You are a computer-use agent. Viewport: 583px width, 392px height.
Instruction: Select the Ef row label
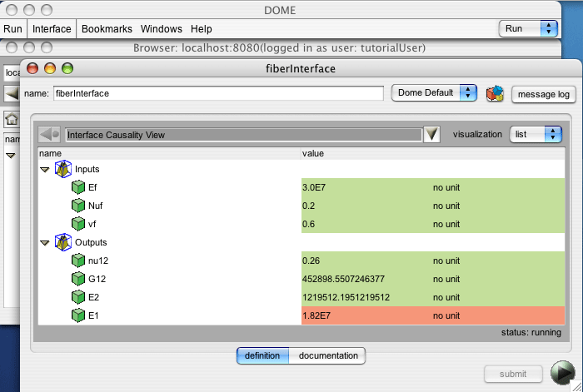coord(92,187)
